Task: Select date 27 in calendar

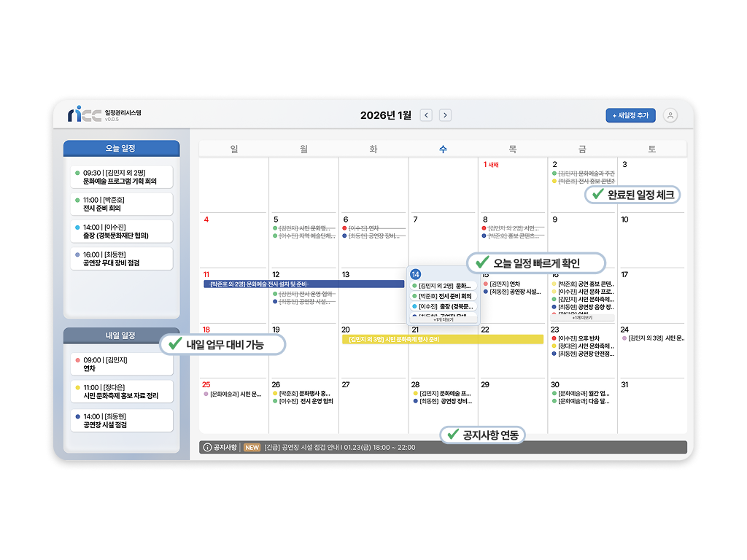Action: coord(346,385)
